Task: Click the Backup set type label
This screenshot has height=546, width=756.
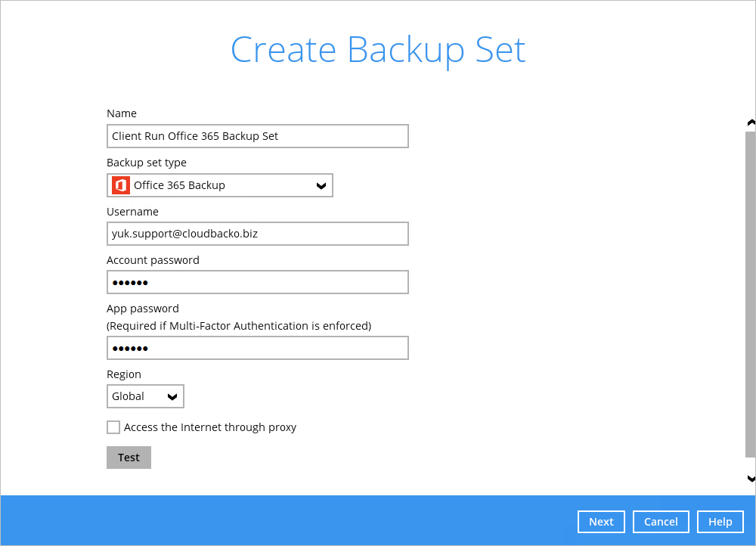Action: [147, 163]
